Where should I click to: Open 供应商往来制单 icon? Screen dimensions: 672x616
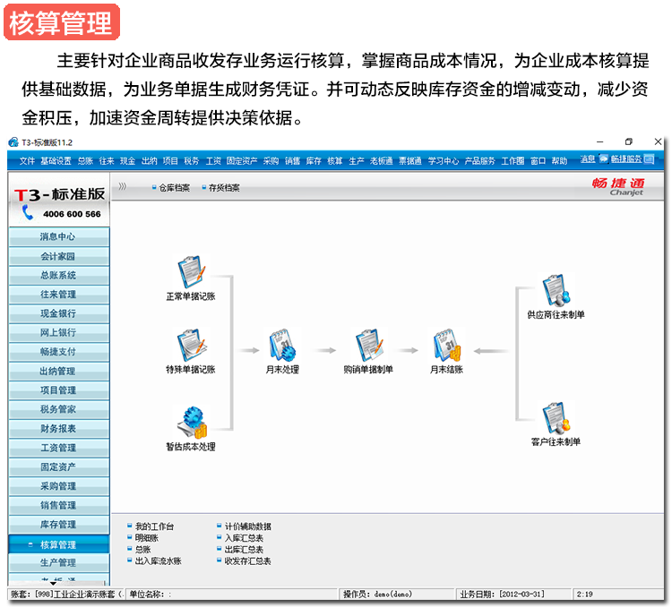click(x=556, y=291)
